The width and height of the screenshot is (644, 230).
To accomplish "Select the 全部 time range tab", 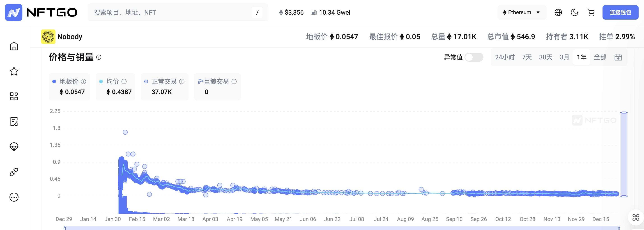I will pos(600,57).
